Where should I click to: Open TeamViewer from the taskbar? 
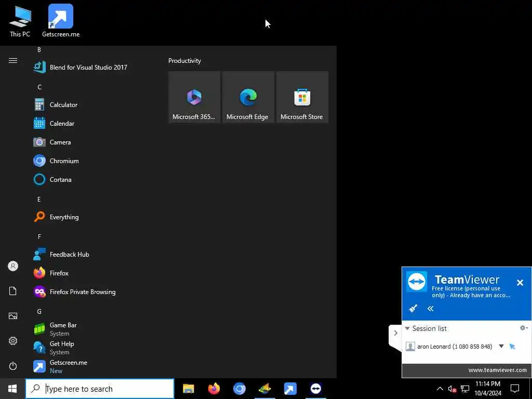click(315, 389)
